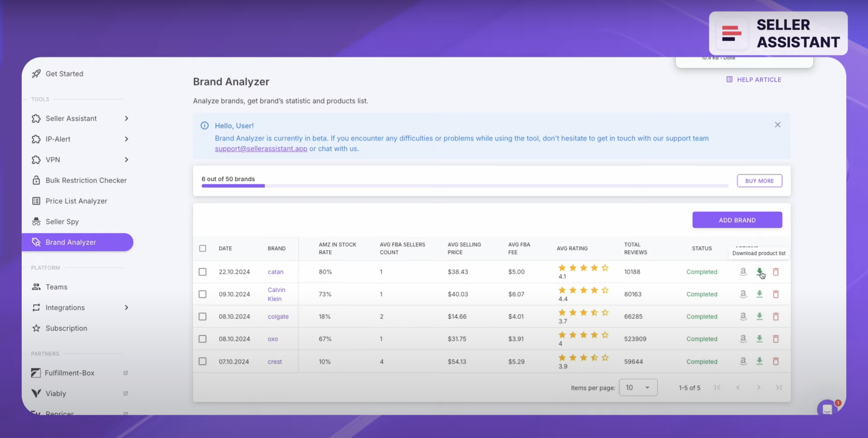Click the ADD BRAND button
868x438 pixels.
(737, 220)
